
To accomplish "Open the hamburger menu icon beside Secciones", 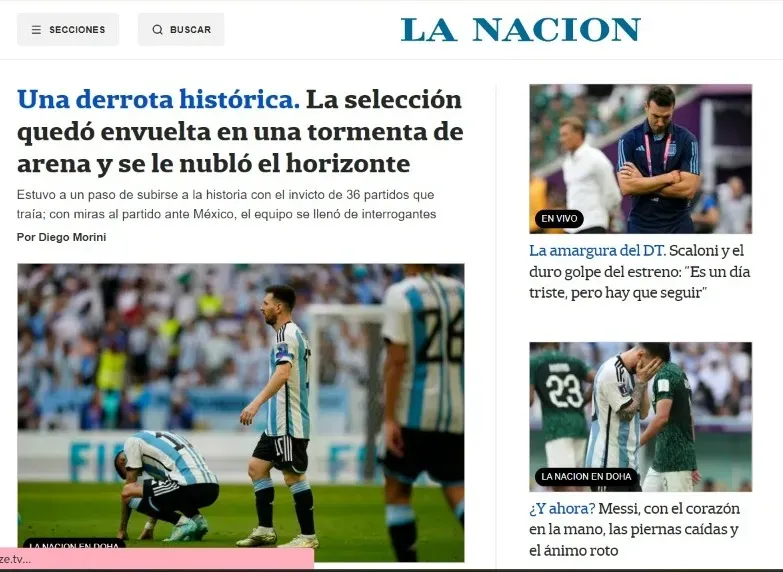I will [36, 30].
